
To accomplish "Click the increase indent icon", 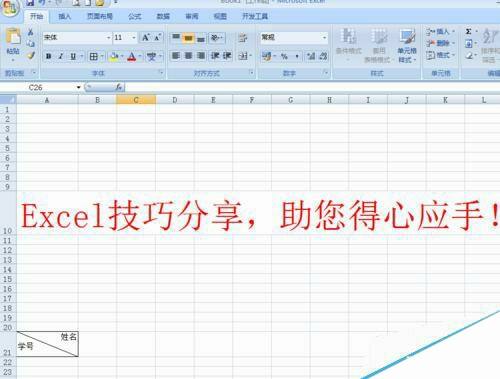I will tap(227, 56).
